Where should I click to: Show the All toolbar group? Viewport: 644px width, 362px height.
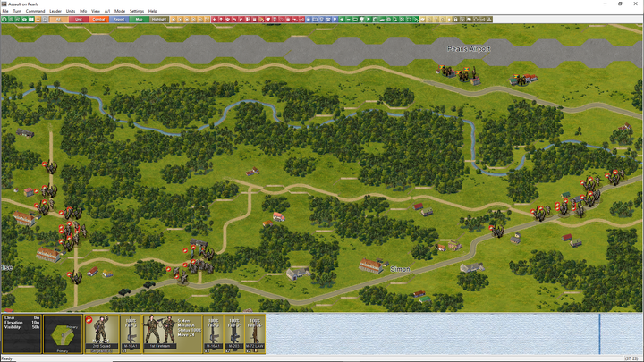click(x=58, y=20)
